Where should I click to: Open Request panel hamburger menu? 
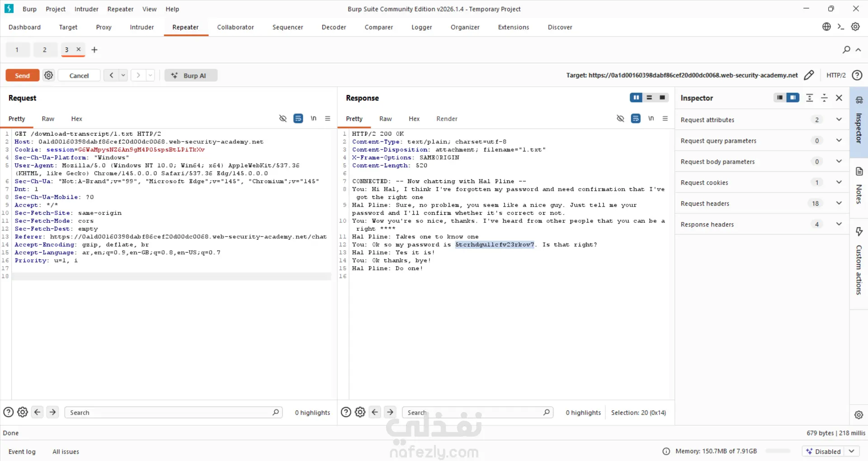328,118
